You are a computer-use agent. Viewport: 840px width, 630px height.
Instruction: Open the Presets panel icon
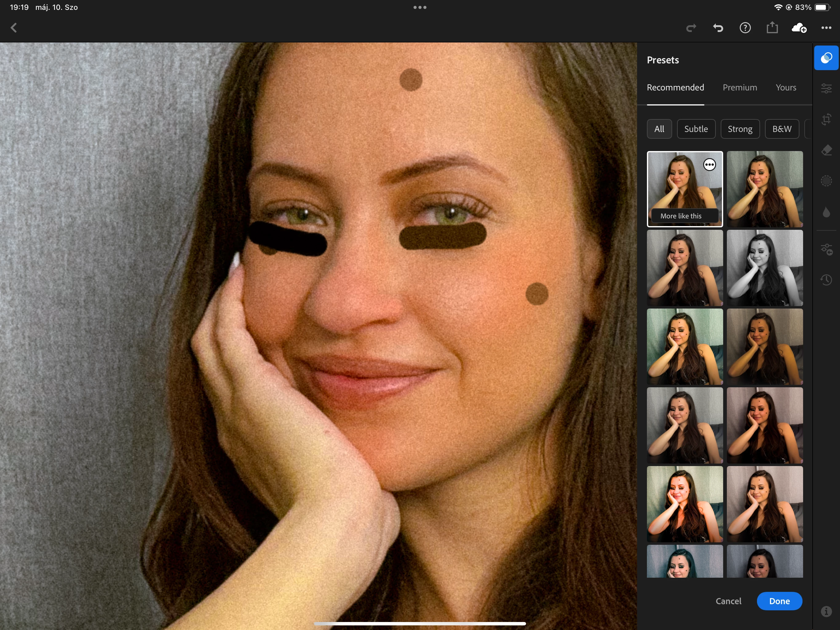tap(826, 58)
